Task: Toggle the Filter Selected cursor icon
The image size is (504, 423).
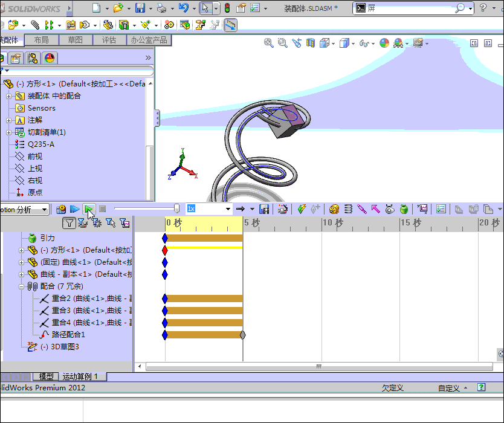Action: (x=110, y=223)
